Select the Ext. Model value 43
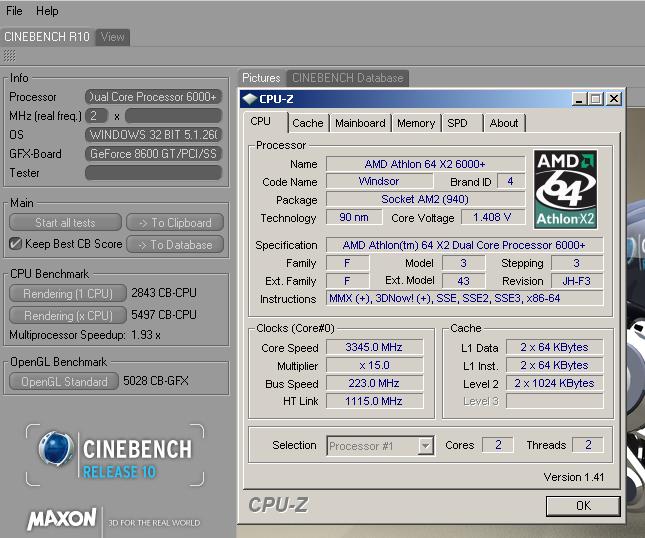645x538 pixels. 463,281
